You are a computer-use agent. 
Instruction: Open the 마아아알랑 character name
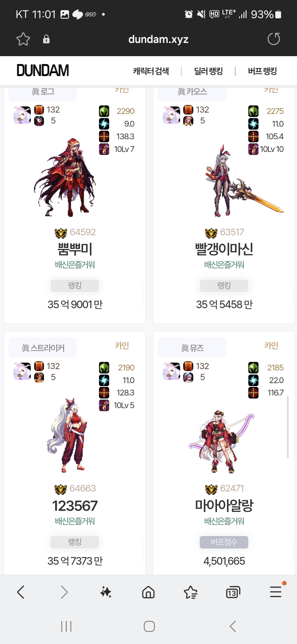[224, 505]
